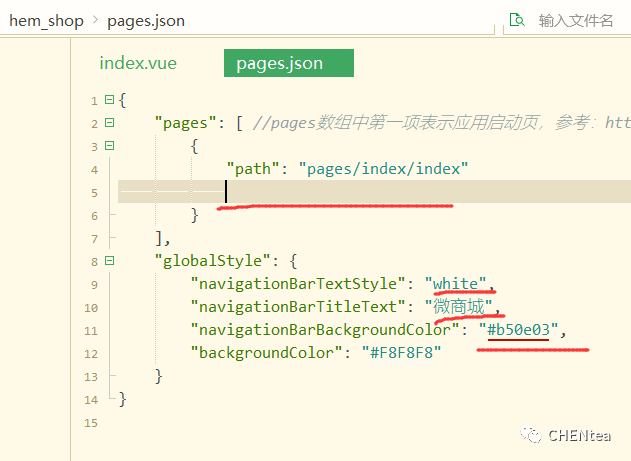Viewport: 631px width, 461px height.
Task: Click the breadcrumb chevron after hem_shop
Action: [94, 20]
